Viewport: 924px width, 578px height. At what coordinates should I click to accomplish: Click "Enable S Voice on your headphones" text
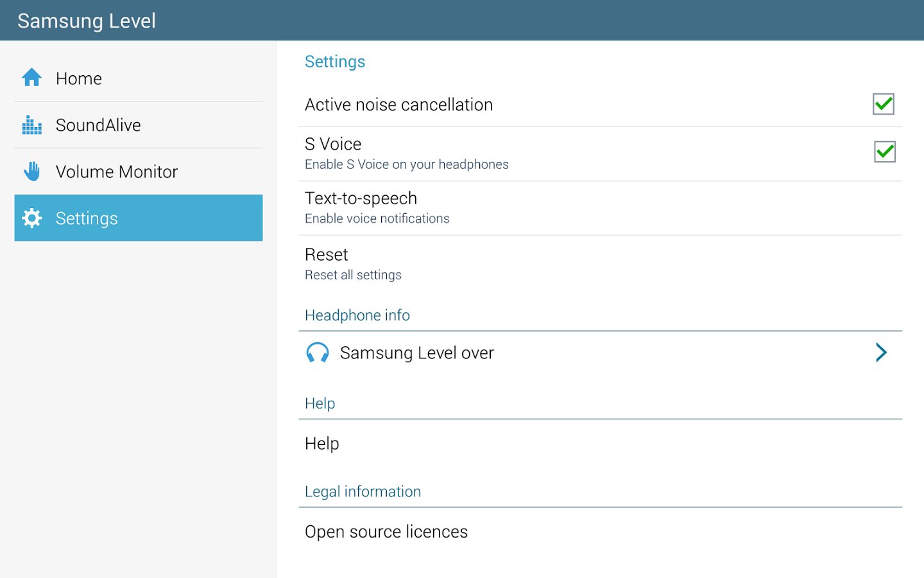click(x=407, y=164)
